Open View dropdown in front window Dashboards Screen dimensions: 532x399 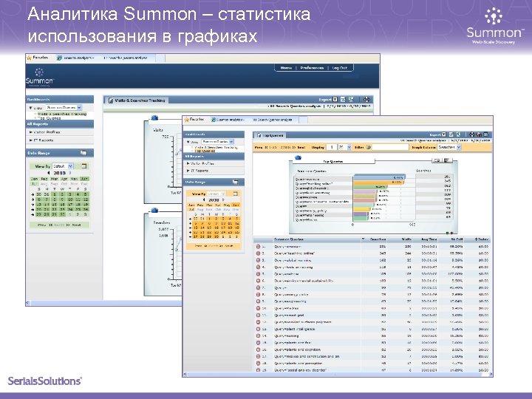point(218,142)
